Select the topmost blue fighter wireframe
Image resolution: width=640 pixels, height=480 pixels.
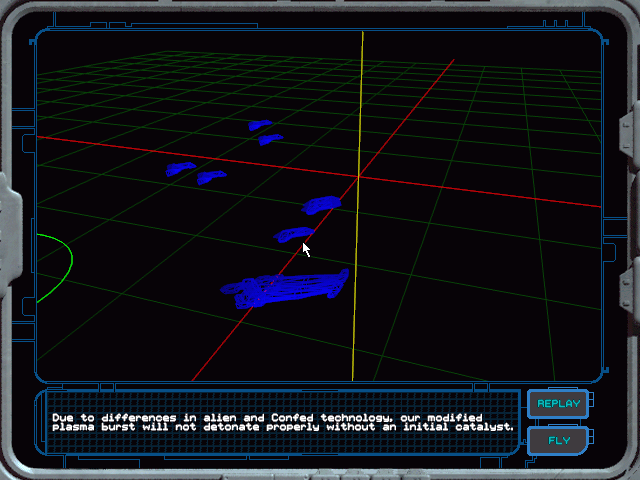(x=260, y=125)
